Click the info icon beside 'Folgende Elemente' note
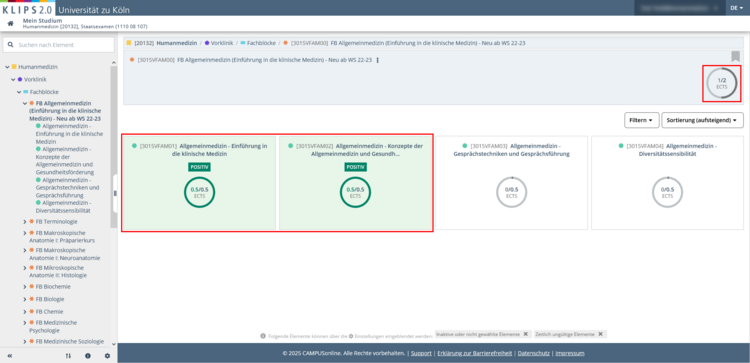This screenshot has height=363, width=750. click(263, 336)
